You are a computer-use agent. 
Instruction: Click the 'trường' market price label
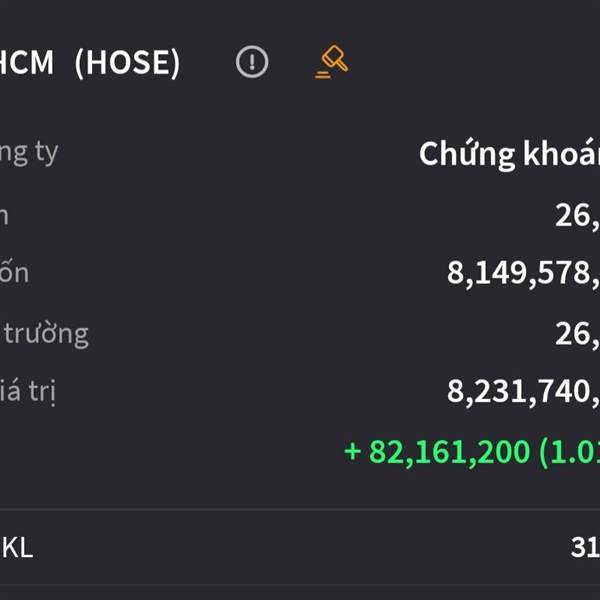click(46, 332)
